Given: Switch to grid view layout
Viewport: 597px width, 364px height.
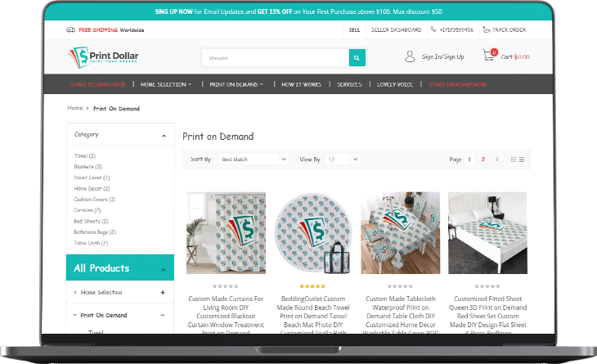Looking at the screenshot, I should [x=514, y=160].
